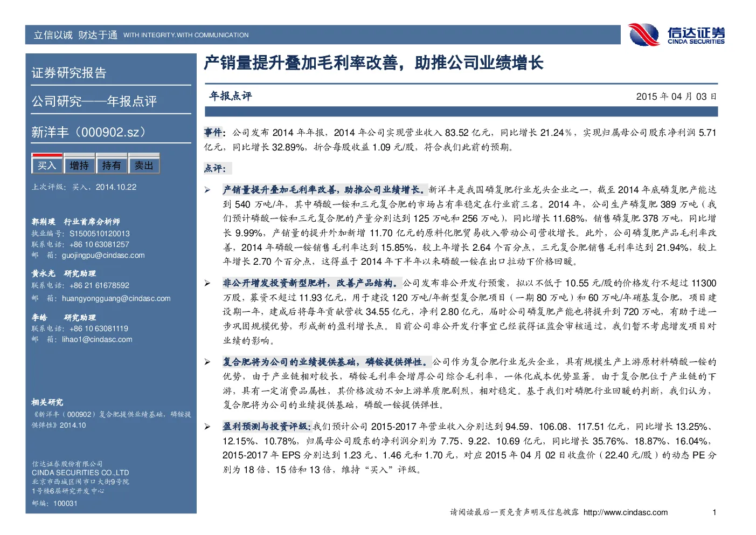Click the 相关研究 heading
The image size is (756, 535).
tap(47, 402)
